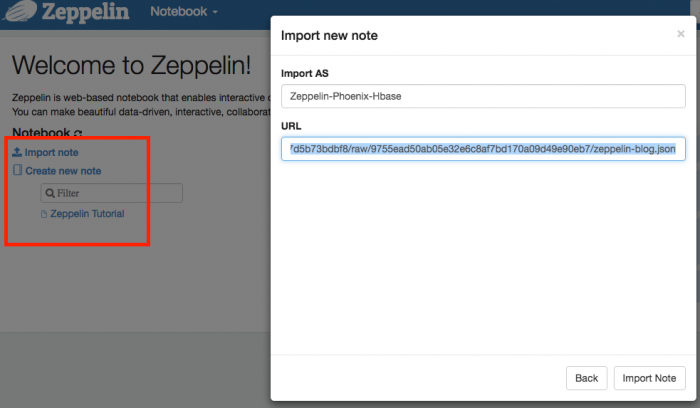700x408 pixels.
Task: Click into the URL input field
Action: tap(483, 149)
